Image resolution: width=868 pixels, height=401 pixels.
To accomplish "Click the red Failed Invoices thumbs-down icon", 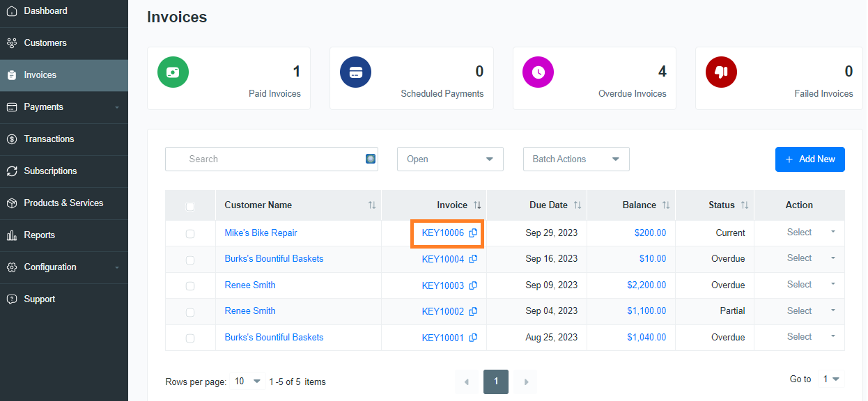I will (x=721, y=72).
